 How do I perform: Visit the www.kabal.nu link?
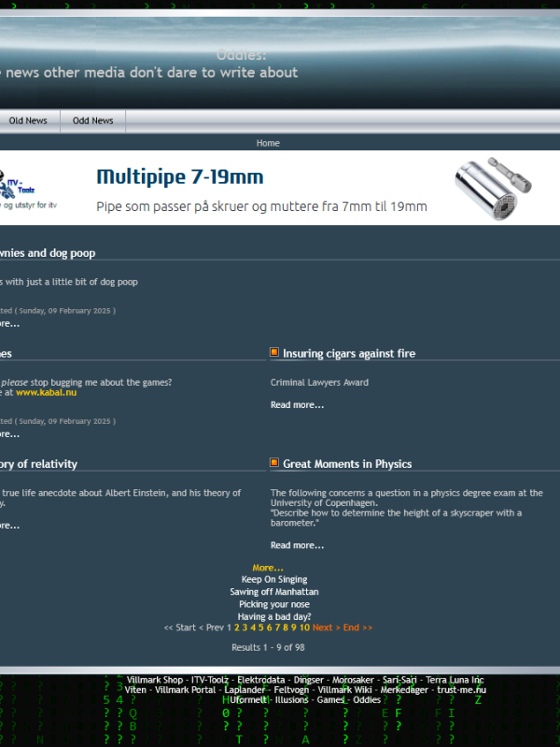pyautogui.click(x=46, y=392)
